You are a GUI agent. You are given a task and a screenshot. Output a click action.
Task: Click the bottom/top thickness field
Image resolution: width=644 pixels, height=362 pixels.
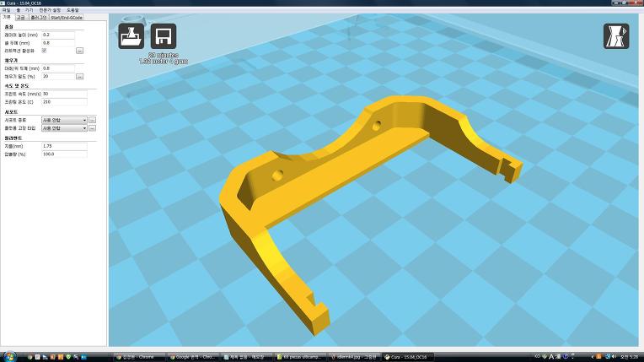tap(58, 68)
